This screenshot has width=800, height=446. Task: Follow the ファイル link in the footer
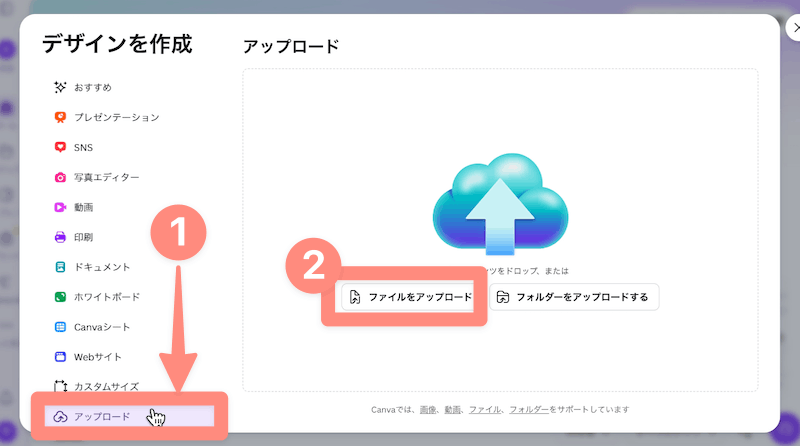pos(485,410)
